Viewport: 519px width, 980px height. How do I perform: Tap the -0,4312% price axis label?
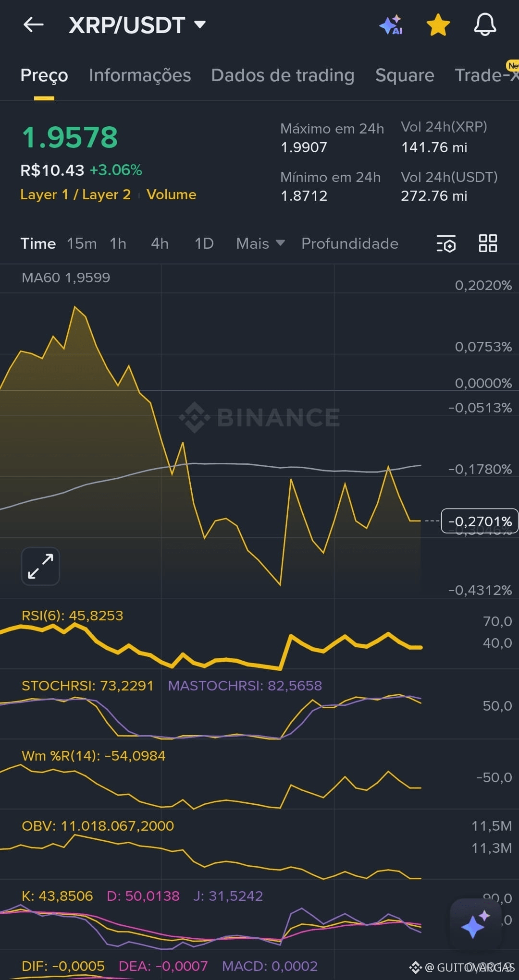point(480,590)
